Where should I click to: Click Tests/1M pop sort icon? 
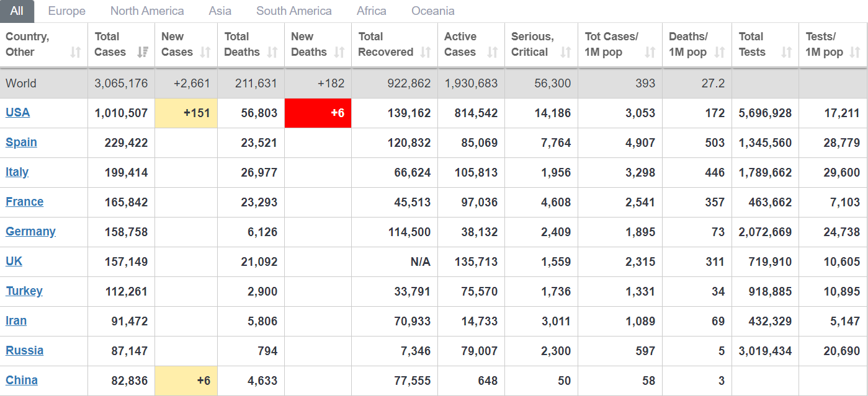point(856,52)
